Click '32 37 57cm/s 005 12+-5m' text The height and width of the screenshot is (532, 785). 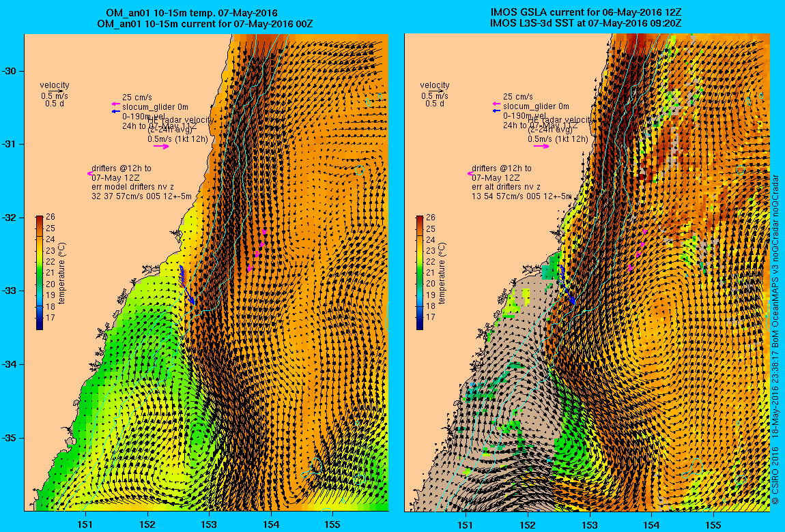pos(141,196)
